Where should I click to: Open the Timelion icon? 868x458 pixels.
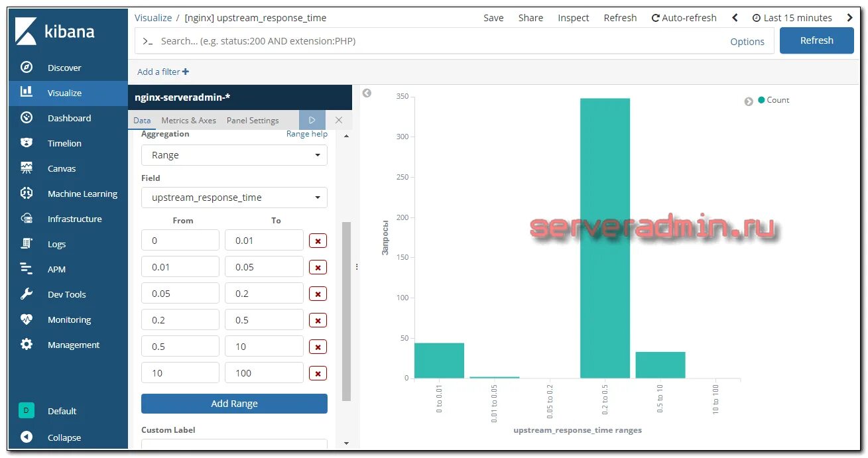click(x=27, y=143)
